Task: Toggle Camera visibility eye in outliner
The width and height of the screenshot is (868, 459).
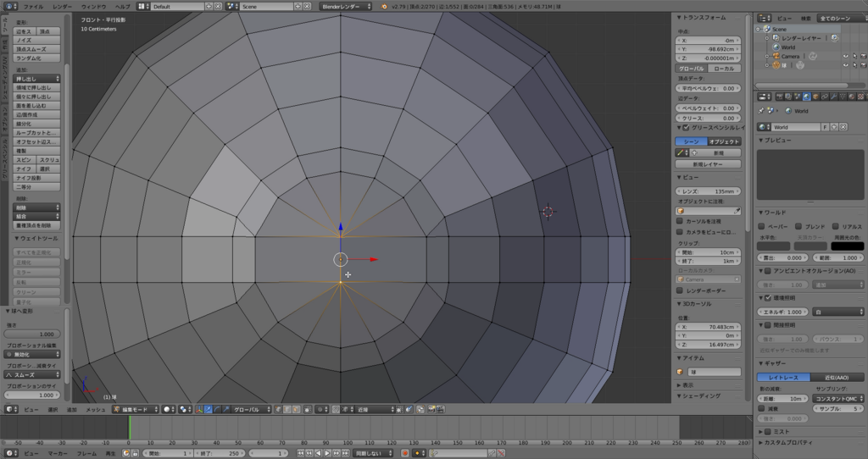Action: [845, 57]
